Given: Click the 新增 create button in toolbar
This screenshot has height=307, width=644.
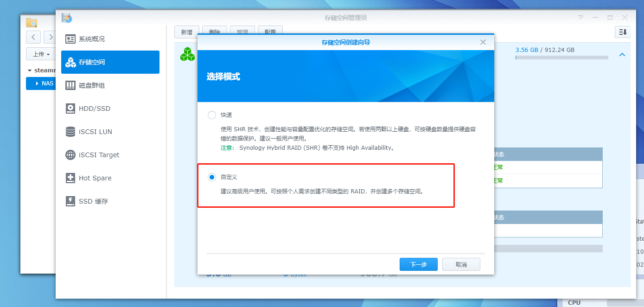Looking at the screenshot, I should coord(187,32).
